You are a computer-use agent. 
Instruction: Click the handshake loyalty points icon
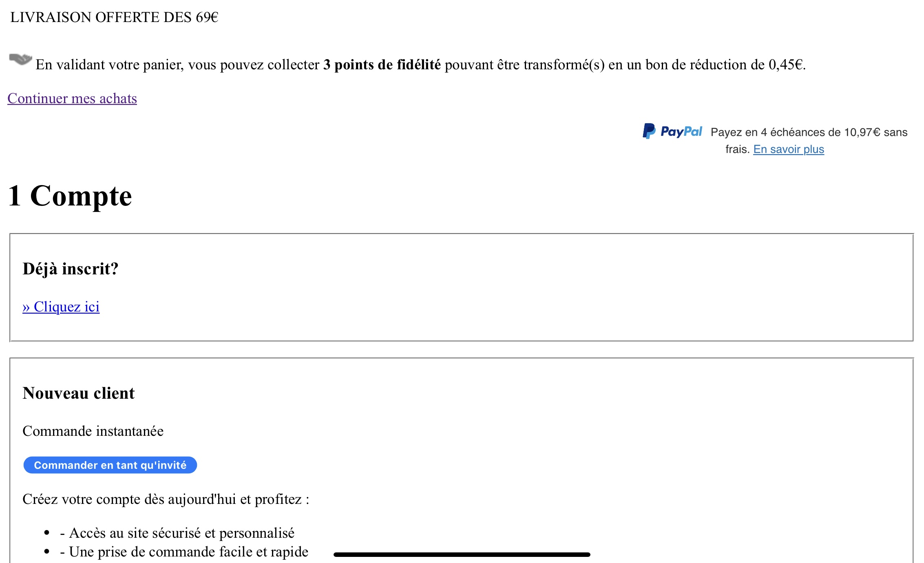20,60
